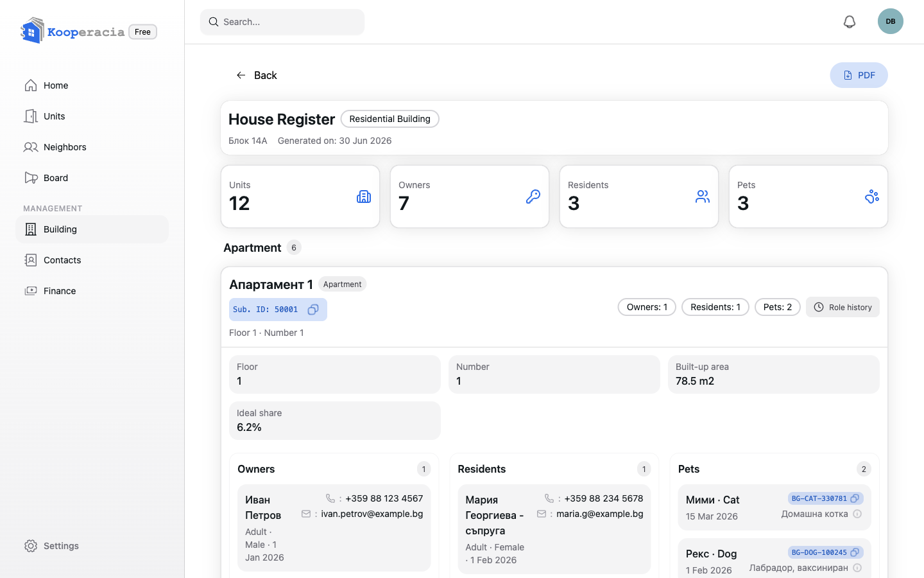Viewport: 924px width, 578px height.
Task: Click the Рекс · Dog pet name
Action: coord(711,554)
